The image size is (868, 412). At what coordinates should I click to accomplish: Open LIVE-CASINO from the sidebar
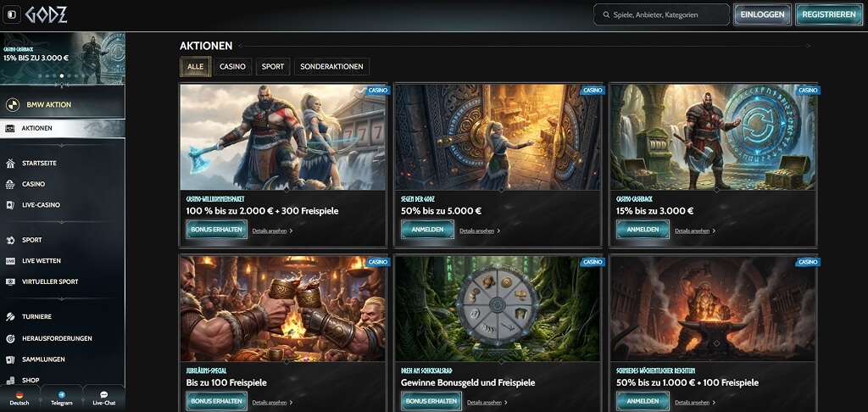point(41,205)
